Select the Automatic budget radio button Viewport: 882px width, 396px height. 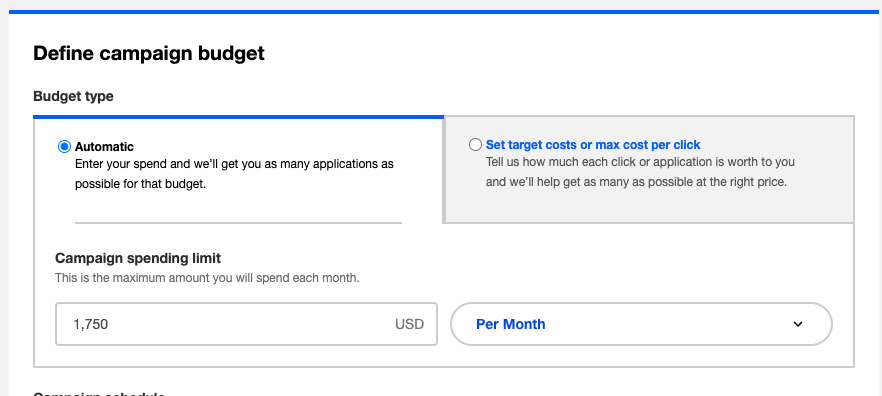[65, 147]
